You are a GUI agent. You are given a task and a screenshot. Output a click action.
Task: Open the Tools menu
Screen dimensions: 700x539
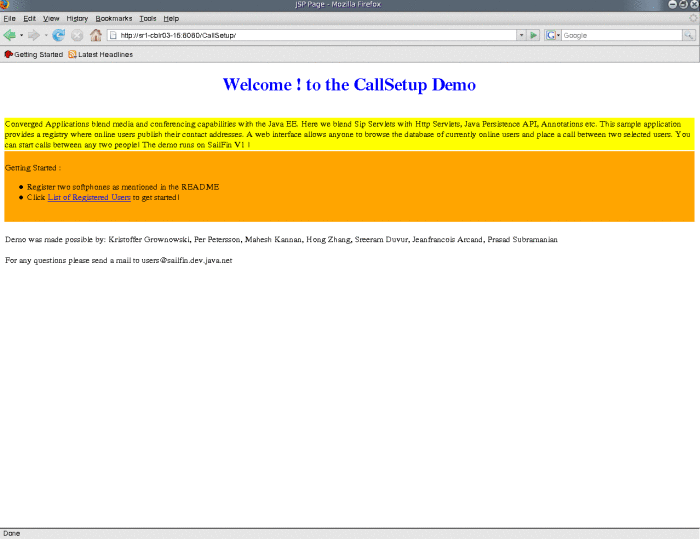coord(148,18)
